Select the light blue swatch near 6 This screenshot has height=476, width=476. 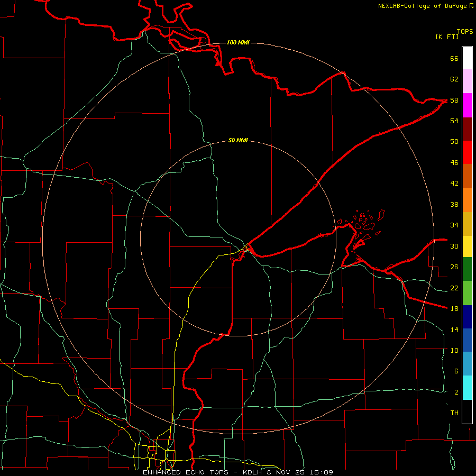[x=467, y=364]
